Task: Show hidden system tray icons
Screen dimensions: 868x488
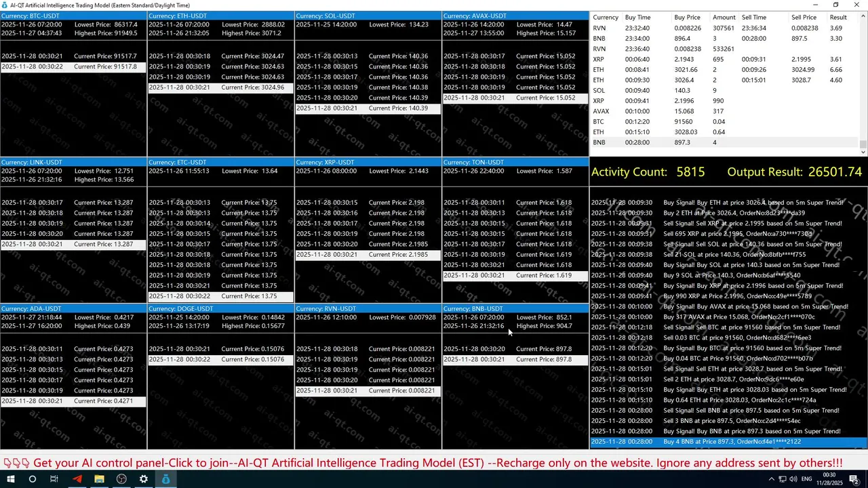Action: pyautogui.click(x=772, y=479)
